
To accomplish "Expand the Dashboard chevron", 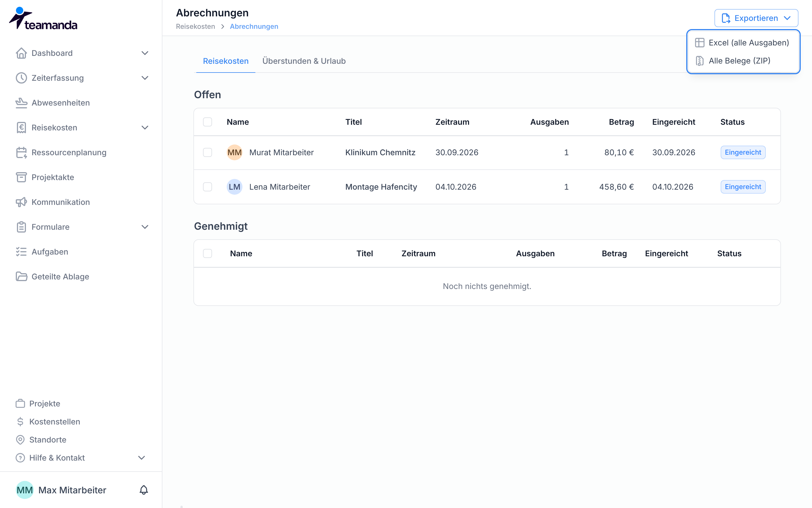I will pyautogui.click(x=145, y=53).
